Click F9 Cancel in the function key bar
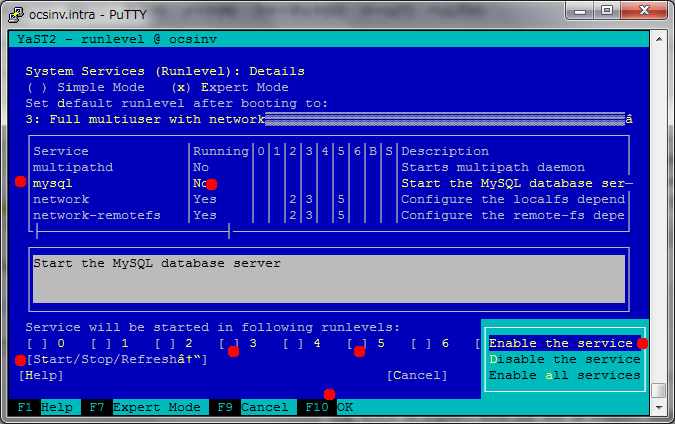The image size is (675, 424). pos(252,407)
